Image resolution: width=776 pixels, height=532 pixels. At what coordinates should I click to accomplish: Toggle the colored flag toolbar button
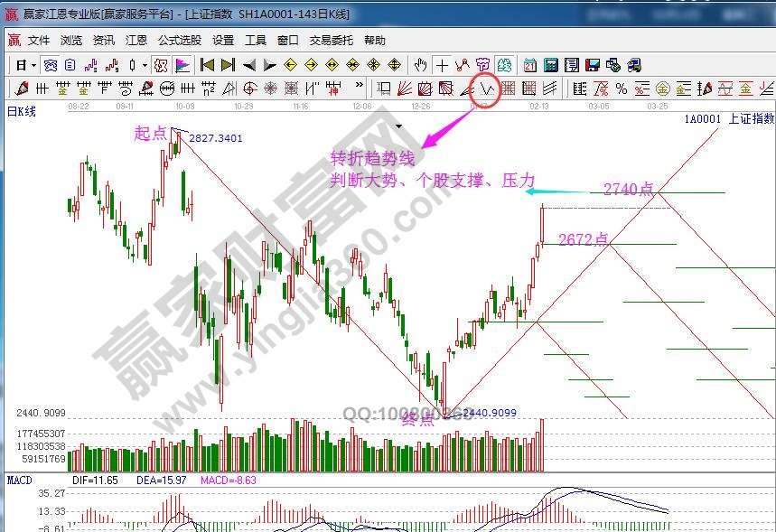pos(182,65)
